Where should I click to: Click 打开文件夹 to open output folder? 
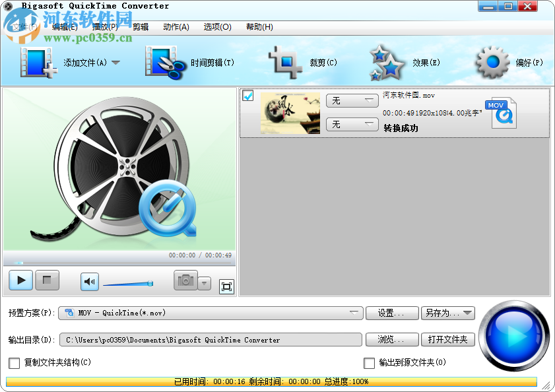point(447,339)
